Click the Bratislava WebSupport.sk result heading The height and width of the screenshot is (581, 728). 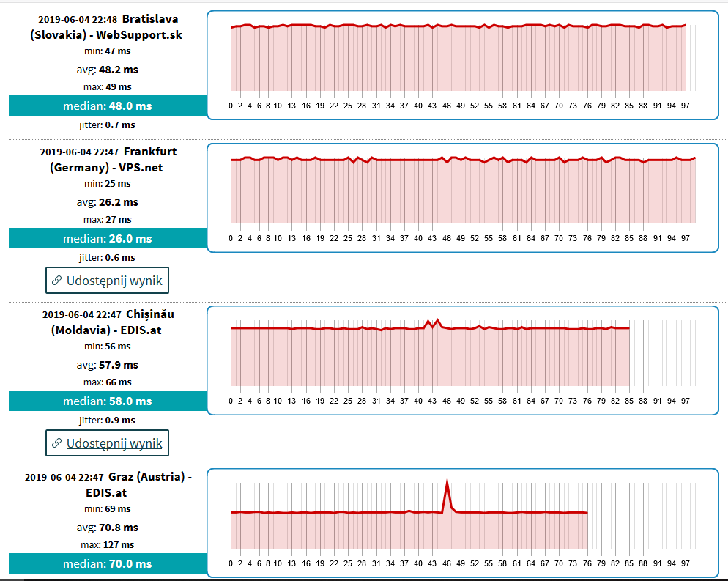tap(107, 27)
